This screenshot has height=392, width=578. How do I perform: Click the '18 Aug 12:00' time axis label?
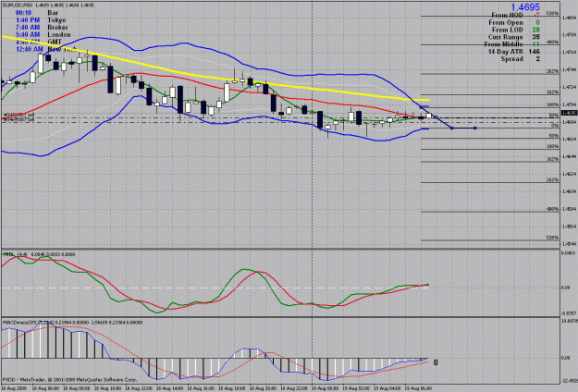coord(139,388)
